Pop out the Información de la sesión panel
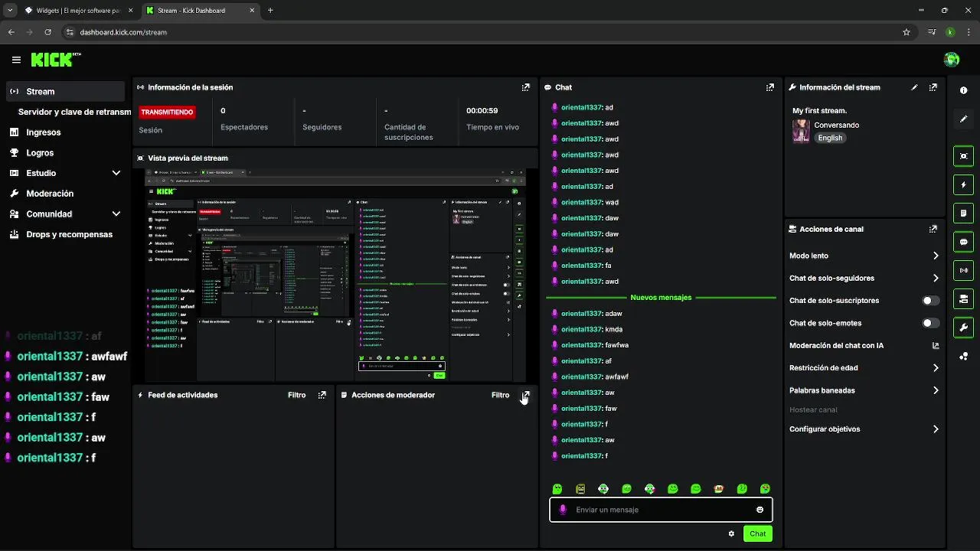This screenshot has width=980, height=551. pos(525,87)
